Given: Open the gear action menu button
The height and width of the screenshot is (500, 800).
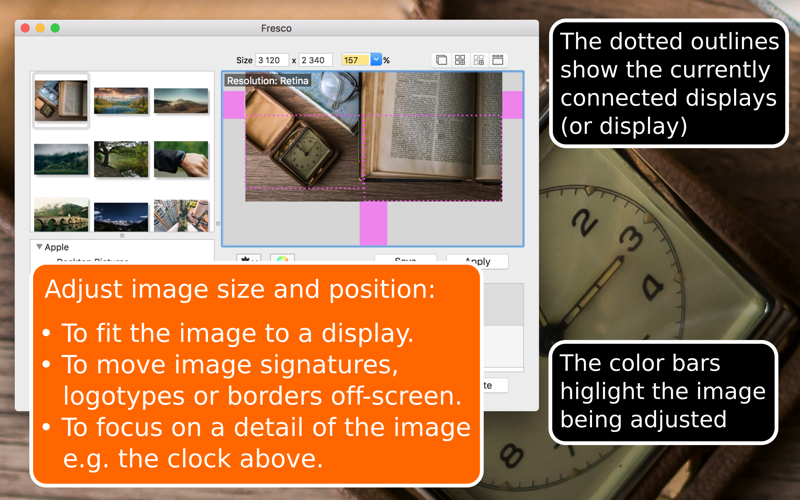Looking at the screenshot, I should pos(248,259).
